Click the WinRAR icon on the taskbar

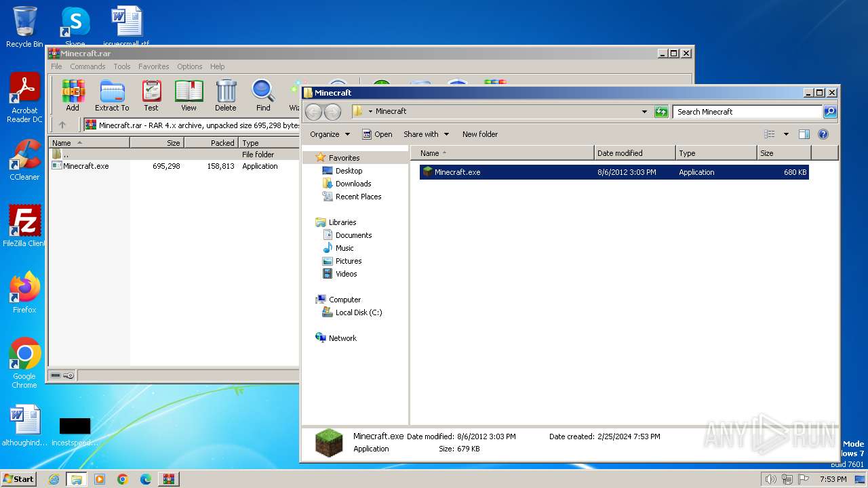tap(169, 479)
